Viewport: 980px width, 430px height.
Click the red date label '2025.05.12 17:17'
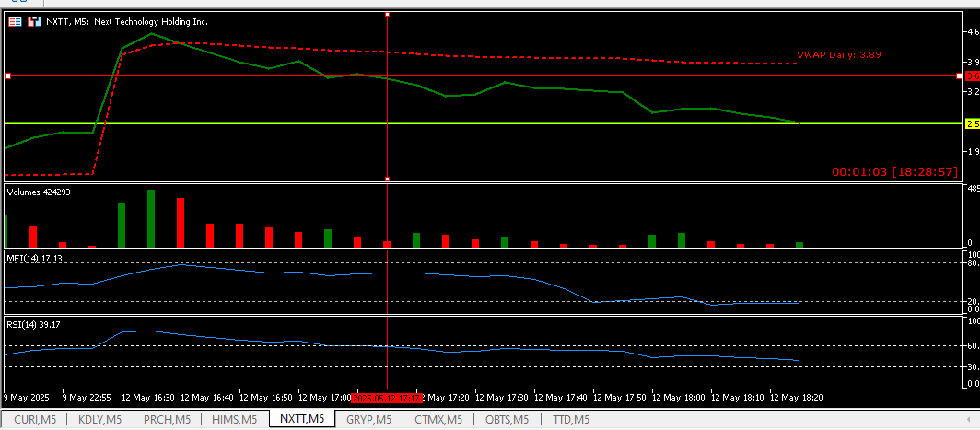point(387,398)
